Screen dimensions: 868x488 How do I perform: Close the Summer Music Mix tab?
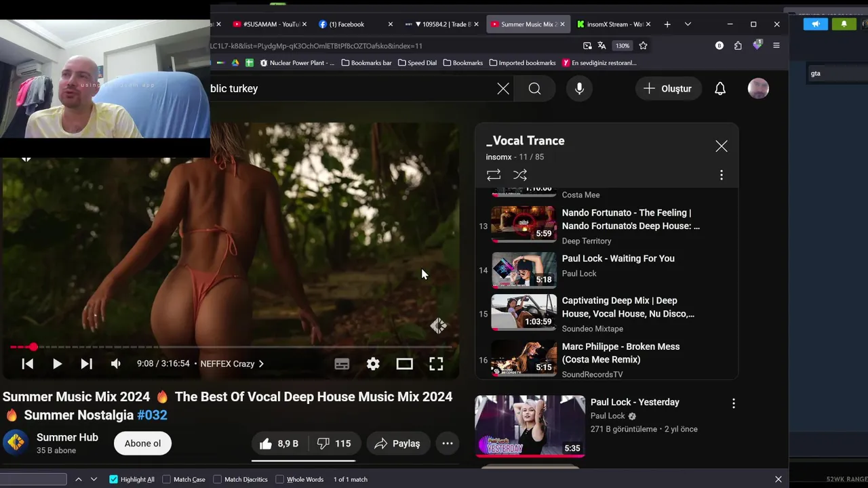[562, 24]
